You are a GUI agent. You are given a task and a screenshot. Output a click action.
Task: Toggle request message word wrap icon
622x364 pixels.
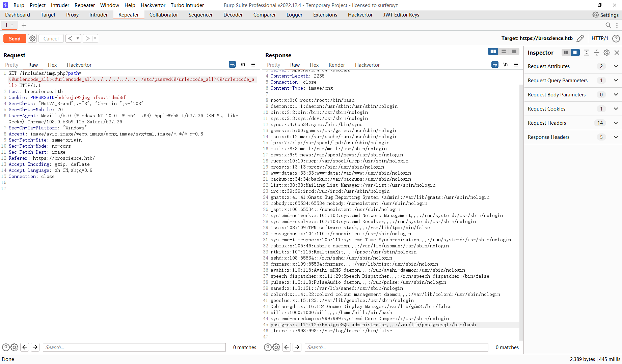coord(232,64)
